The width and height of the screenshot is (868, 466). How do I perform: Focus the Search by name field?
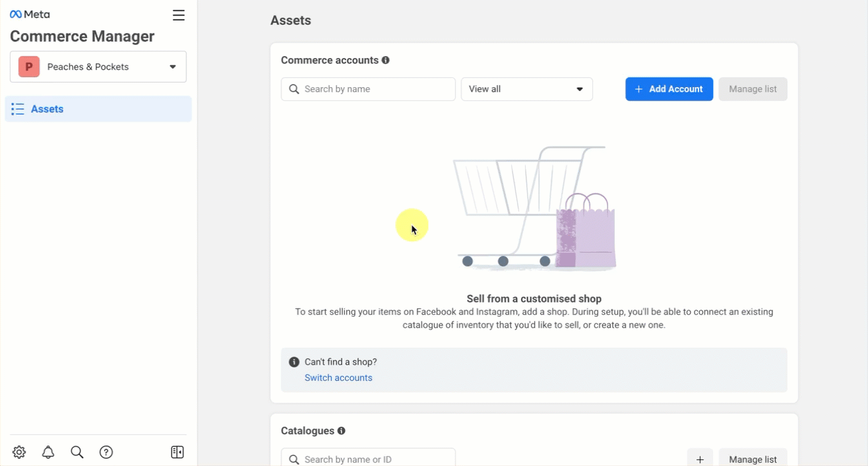368,89
